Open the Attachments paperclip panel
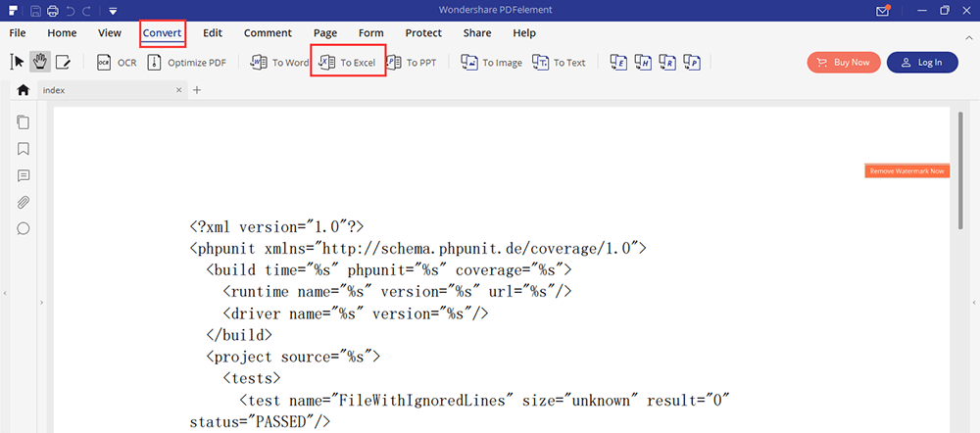This screenshot has height=433, width=980. pyautogui.click(x=24, y=202)
